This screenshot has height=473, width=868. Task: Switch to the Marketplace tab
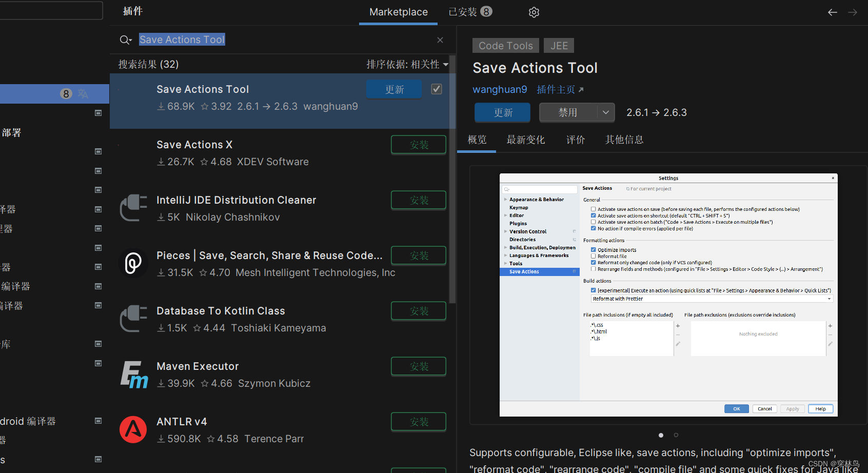[399, 12]
